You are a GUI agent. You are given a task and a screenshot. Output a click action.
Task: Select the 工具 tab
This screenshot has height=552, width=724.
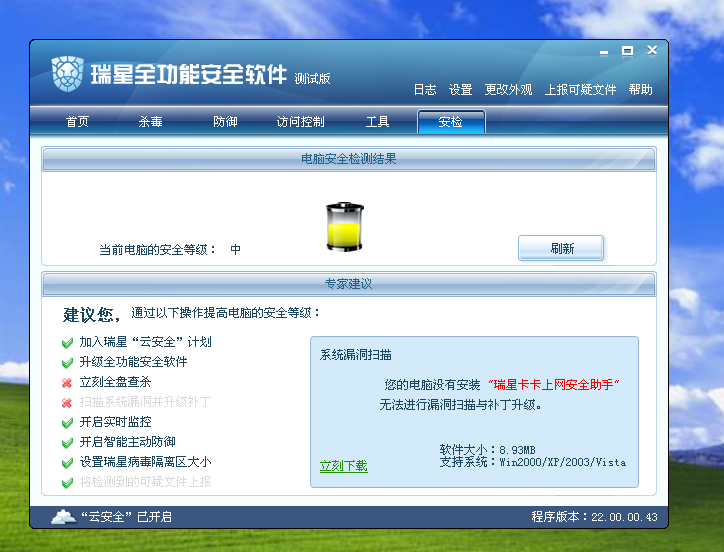click(x=378, y=121)
